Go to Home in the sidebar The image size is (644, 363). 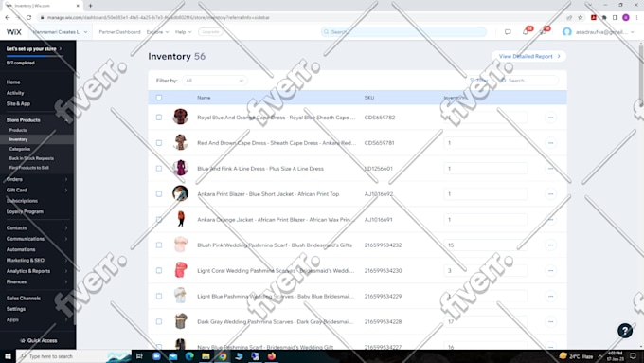13,82
